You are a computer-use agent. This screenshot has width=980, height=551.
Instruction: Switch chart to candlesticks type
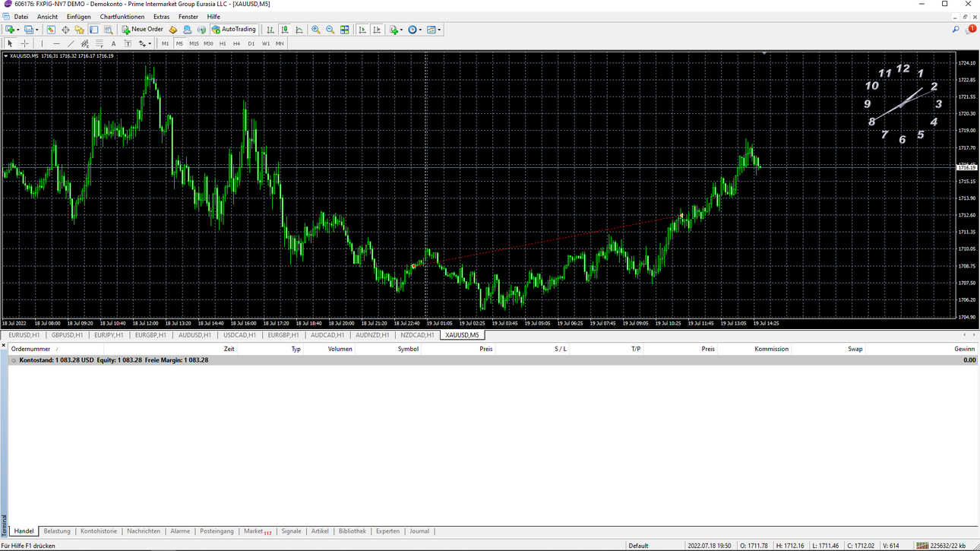[285, 30]
